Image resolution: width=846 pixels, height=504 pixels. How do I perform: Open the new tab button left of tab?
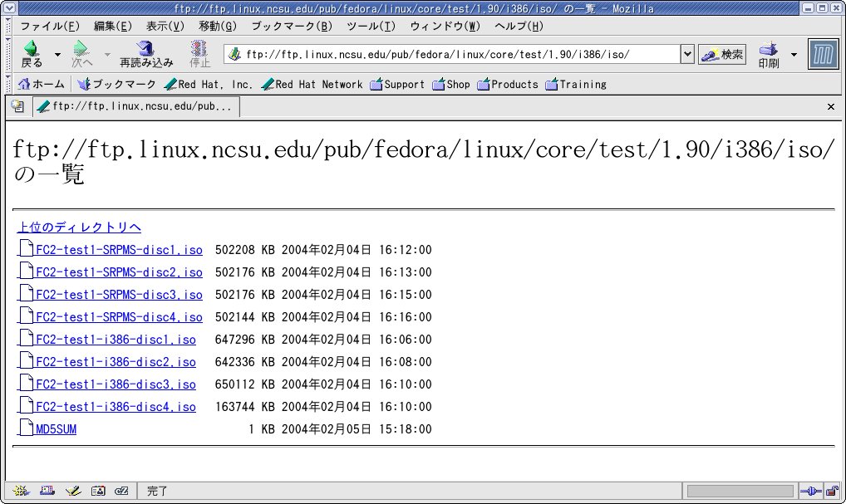[x=17, y=106]
